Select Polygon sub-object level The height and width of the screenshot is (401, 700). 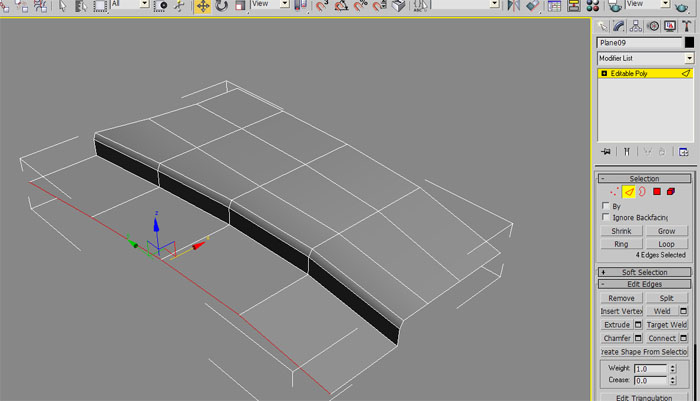coord(657,192)
